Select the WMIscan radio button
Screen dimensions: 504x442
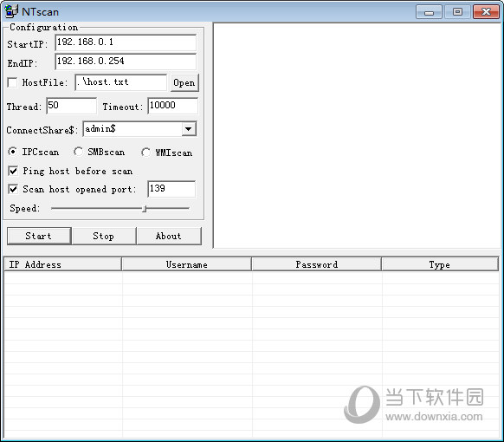pyautogui.click(x=145, y=153)
